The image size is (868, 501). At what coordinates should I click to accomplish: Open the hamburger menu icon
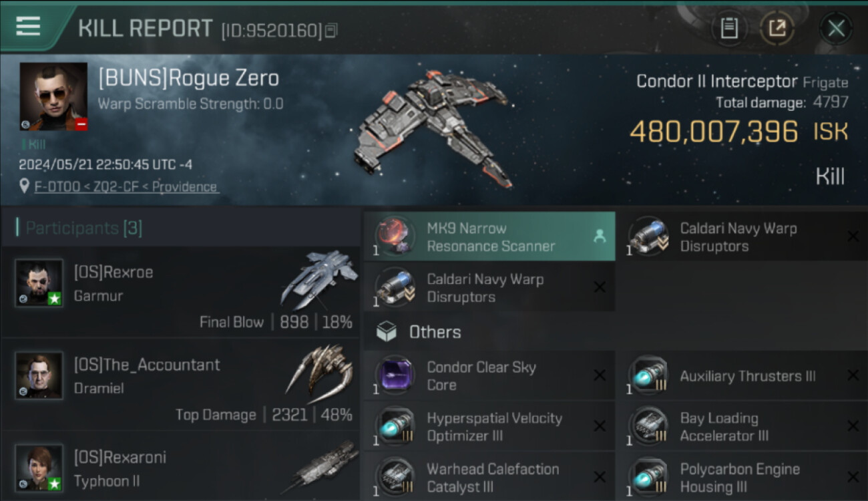coord(27,27)
